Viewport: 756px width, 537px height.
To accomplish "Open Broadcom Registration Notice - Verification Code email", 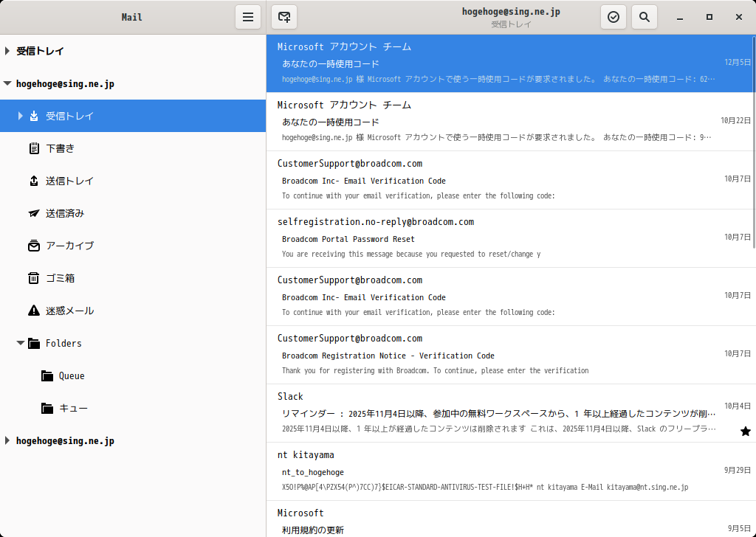I will click(511, 355).
